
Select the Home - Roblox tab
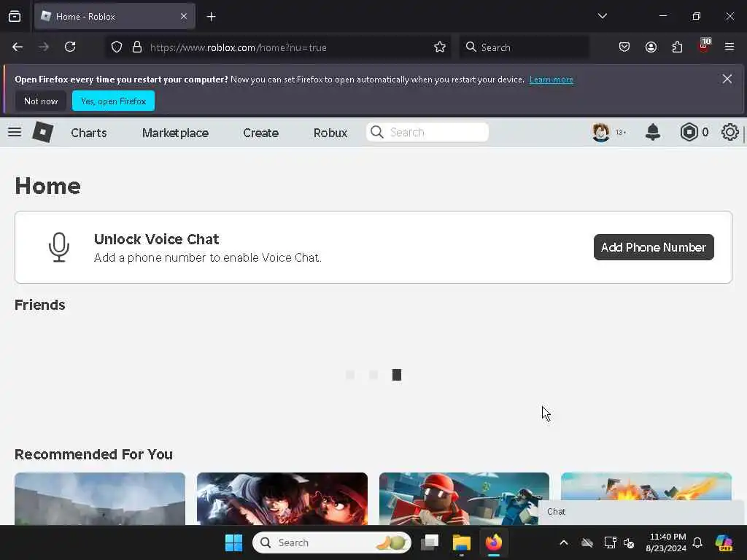pyautogui.click(x=115, y=17)
